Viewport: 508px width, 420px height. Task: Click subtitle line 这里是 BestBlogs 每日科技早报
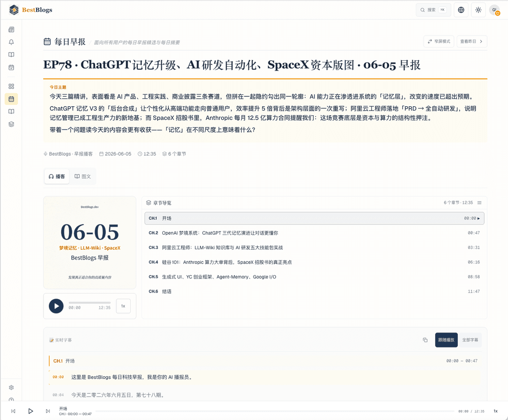(x=265, y=377)
